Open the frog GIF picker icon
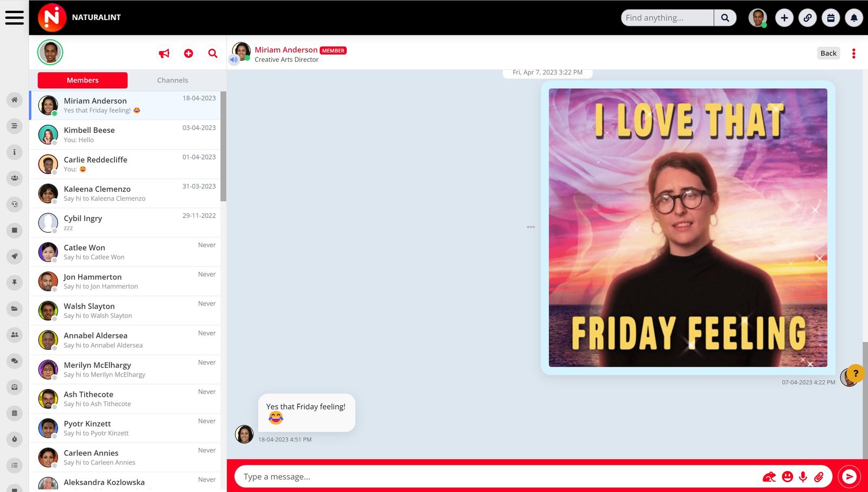This screenshot has width=868, height=492. pos(769,477)
